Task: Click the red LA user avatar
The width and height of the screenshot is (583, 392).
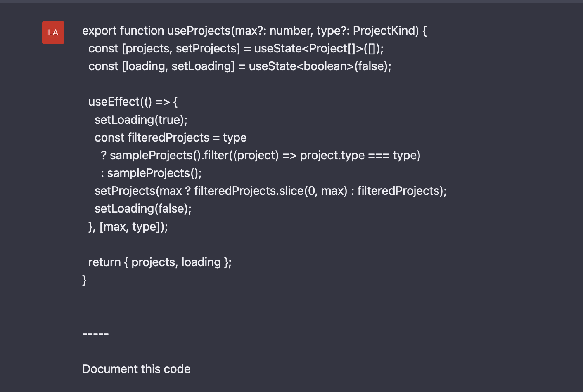Action: coord(53,33)
